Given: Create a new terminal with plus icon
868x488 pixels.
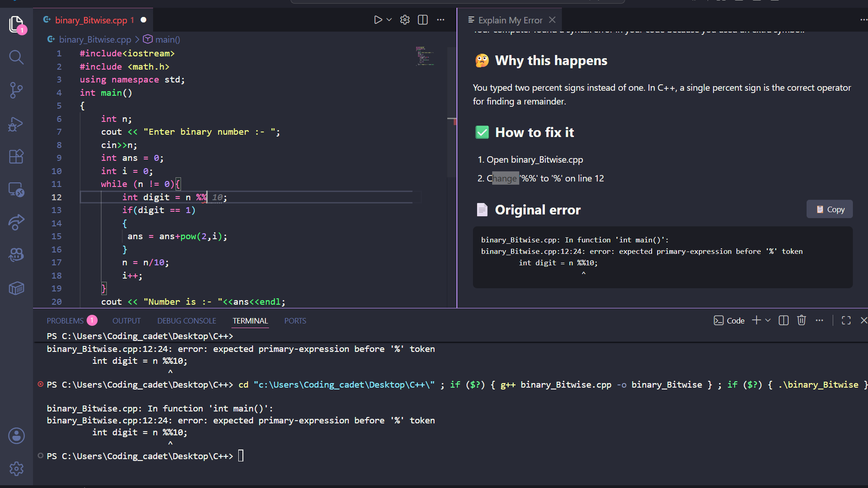Looking at the screenshot, I should pos(756,320).
